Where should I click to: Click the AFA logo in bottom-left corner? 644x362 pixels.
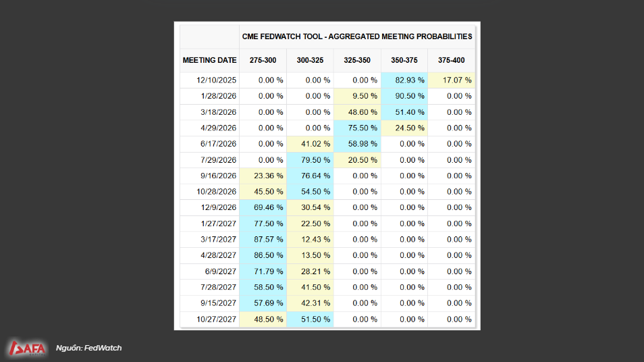26,348
